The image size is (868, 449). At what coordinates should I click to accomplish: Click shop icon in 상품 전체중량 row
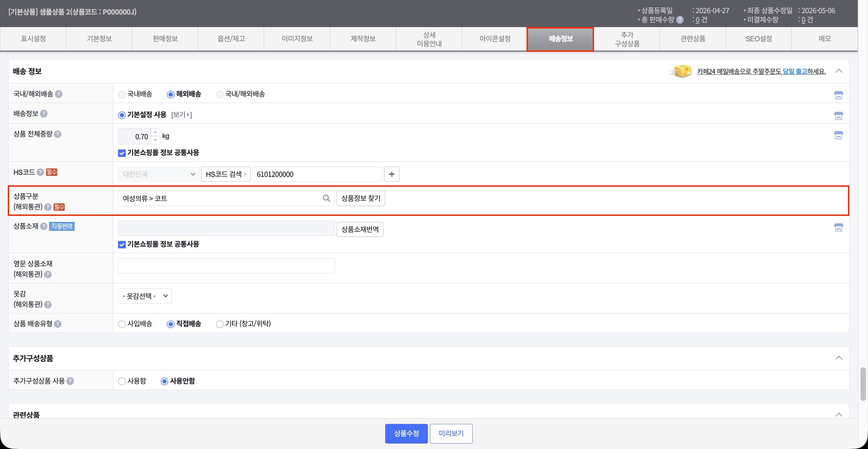(839, 135)
